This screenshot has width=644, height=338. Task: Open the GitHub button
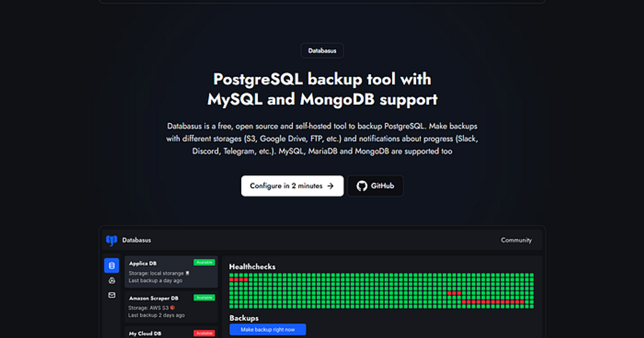tap(376, 186)
